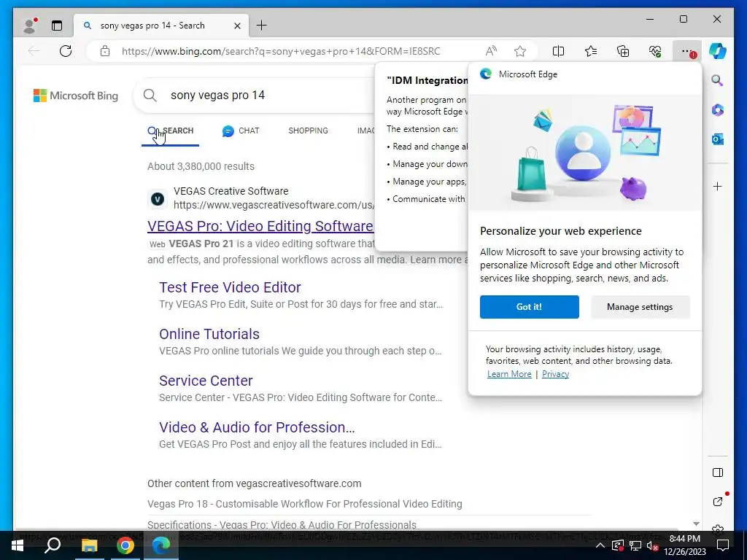
Task: Open the 'Privacy' link in popup
Action: [555, 374]
